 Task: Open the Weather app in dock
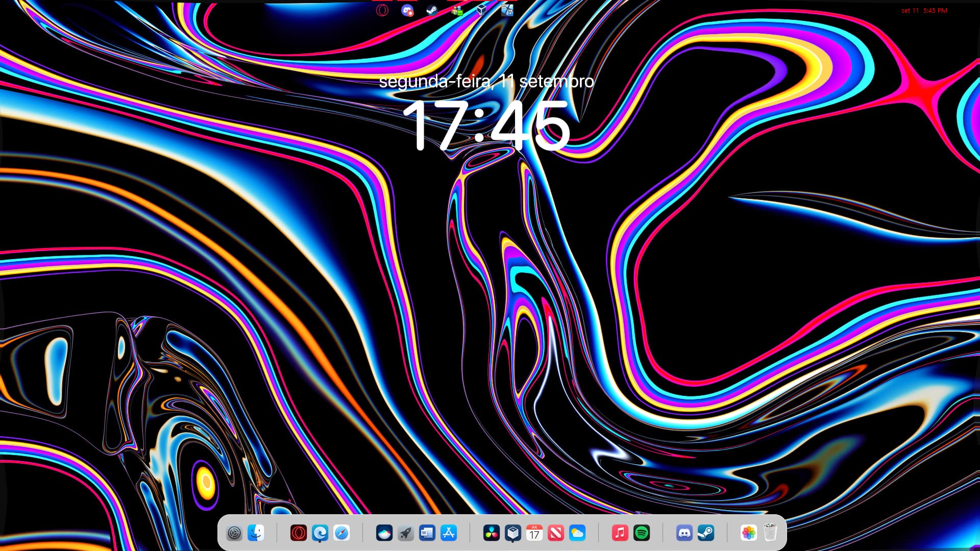(577, 533)
